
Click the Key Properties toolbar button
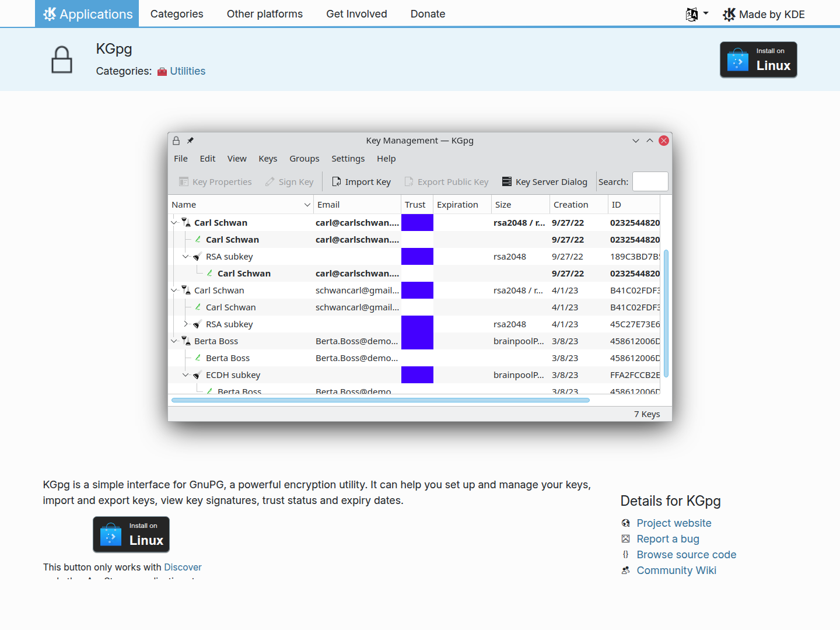click(x=215, y=182)
